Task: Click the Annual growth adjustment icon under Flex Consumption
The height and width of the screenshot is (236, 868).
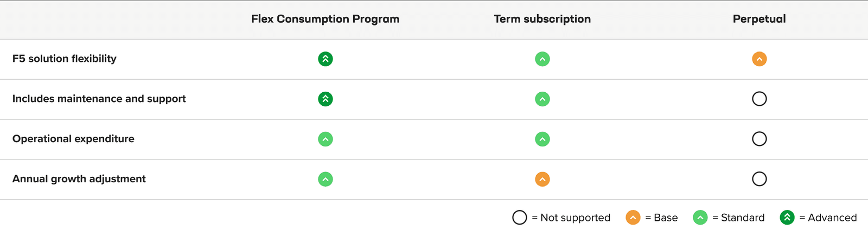Action: (325, 179)
